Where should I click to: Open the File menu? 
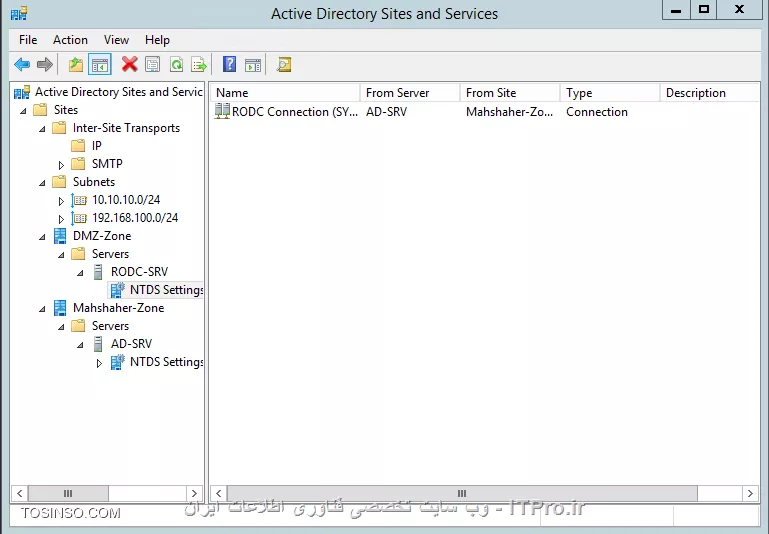(x=28, y=40)
